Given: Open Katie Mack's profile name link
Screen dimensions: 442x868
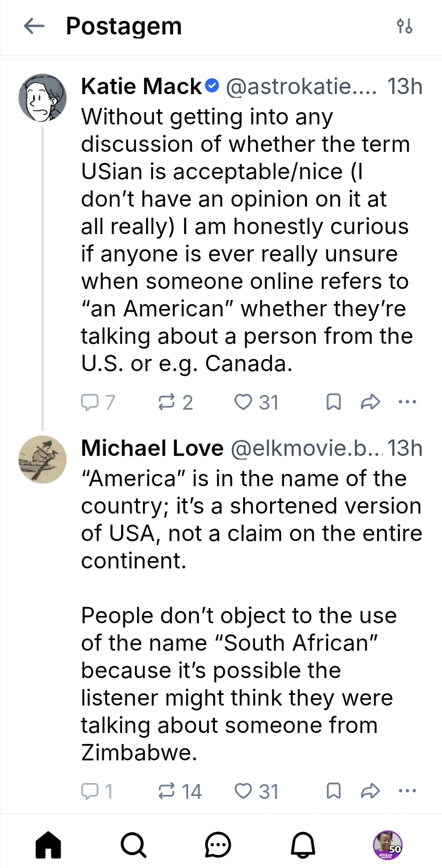Looking at the screenshot, I should pyautogui.click(x=141, y=86).
